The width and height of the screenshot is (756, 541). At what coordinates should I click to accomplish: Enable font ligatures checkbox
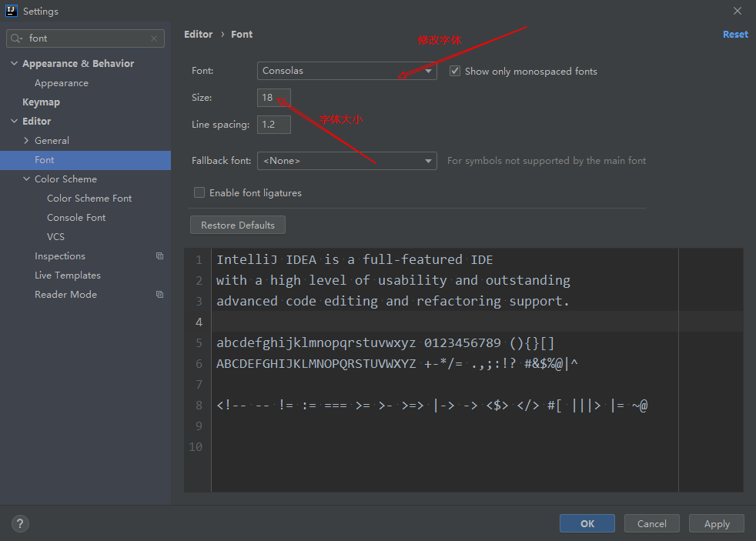point(199,193)
